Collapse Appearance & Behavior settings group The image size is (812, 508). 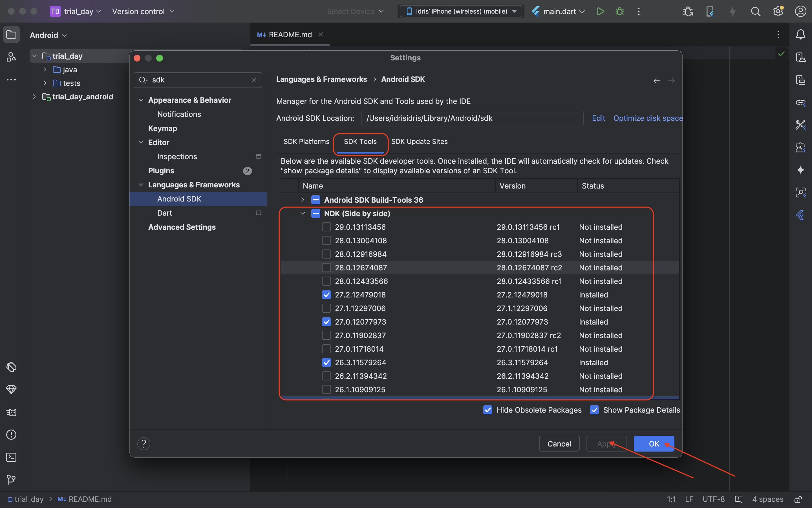click(141, 100)
